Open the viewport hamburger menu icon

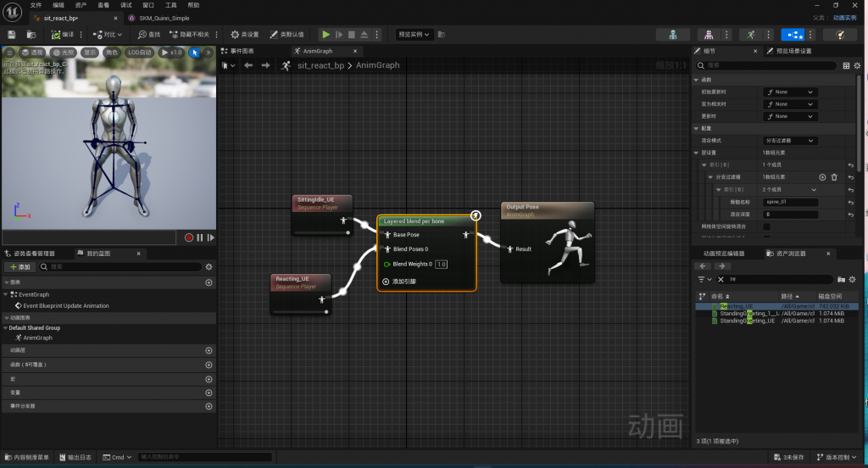click(9, 53)
